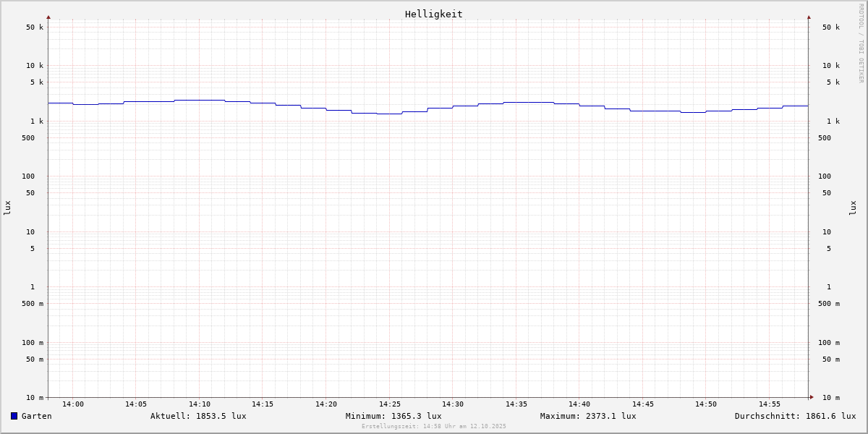Click the 50 k label on left axis
The width and height of the screenshot is (868, 434).
[x=35, y=27]
